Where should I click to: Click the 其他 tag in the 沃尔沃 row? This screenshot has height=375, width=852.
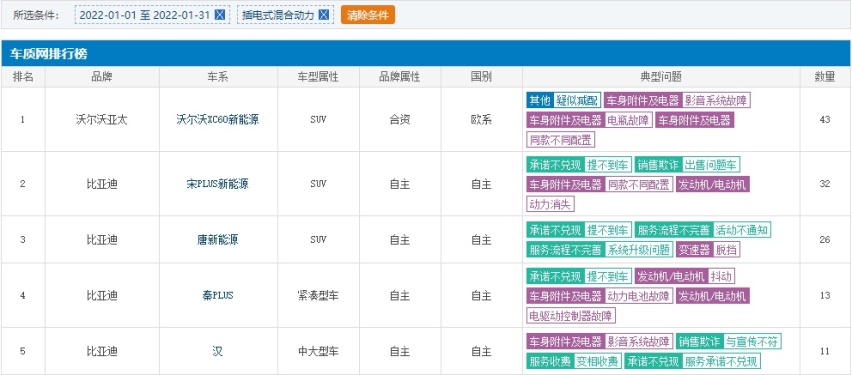pyautogui.click(x=540, y=100)
